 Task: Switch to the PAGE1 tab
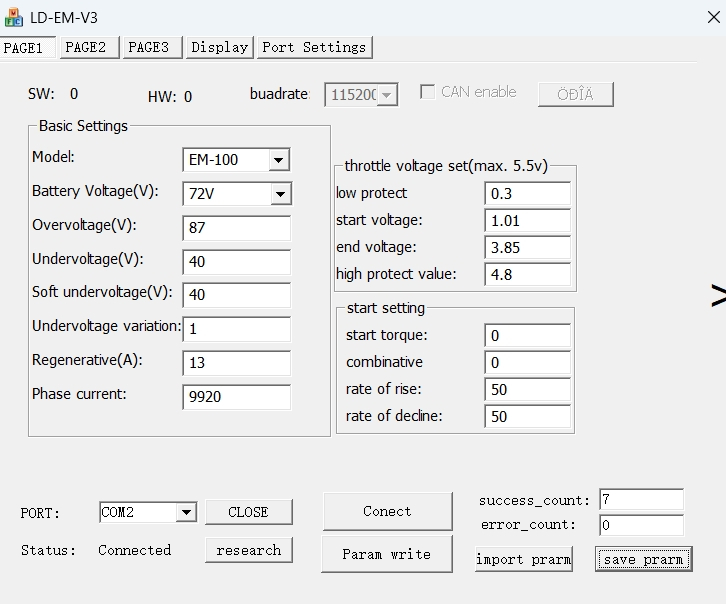(28, 48)
